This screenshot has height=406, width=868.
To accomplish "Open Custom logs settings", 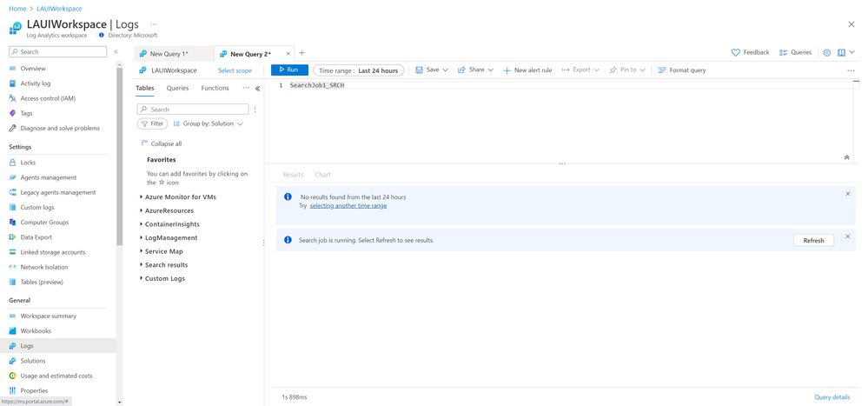I will 37,208.
